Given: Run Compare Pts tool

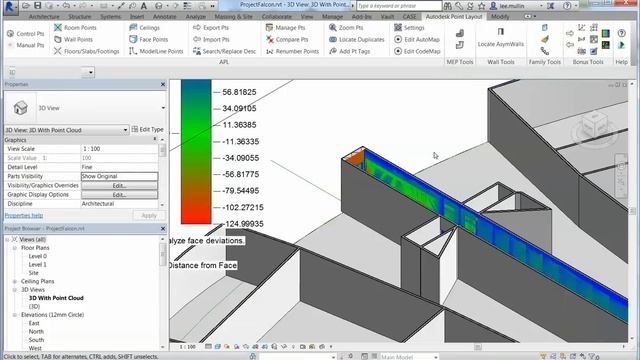Looking at the screenshot, I should (x=287, y=39).
